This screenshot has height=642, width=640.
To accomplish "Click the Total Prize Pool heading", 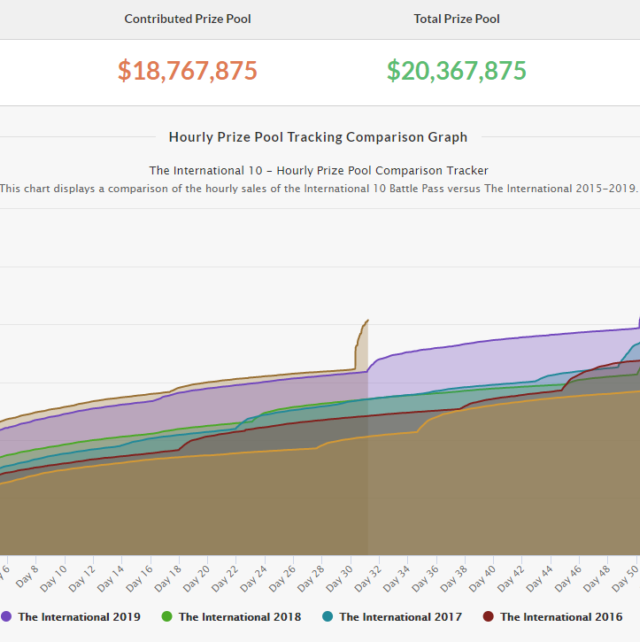I will 457,19.
